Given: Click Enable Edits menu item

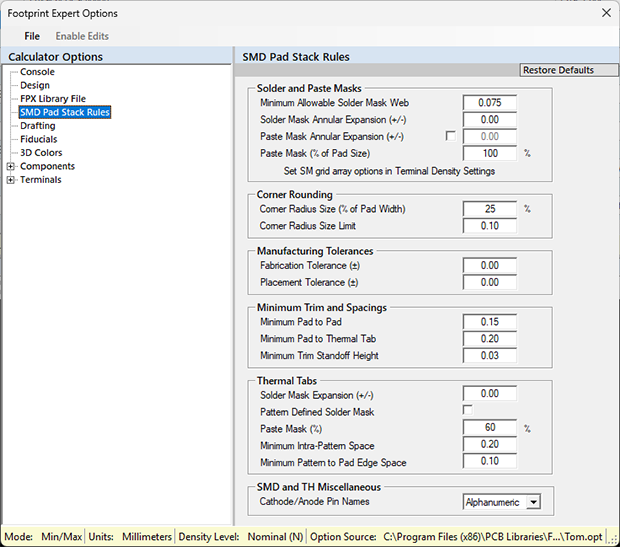Looking at the screenshot, I should pyautogui.click(x=82, y=36).
